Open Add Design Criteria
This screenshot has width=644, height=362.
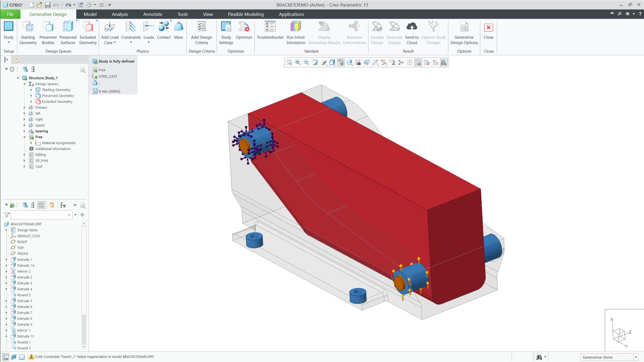click(x=201, y=33)
